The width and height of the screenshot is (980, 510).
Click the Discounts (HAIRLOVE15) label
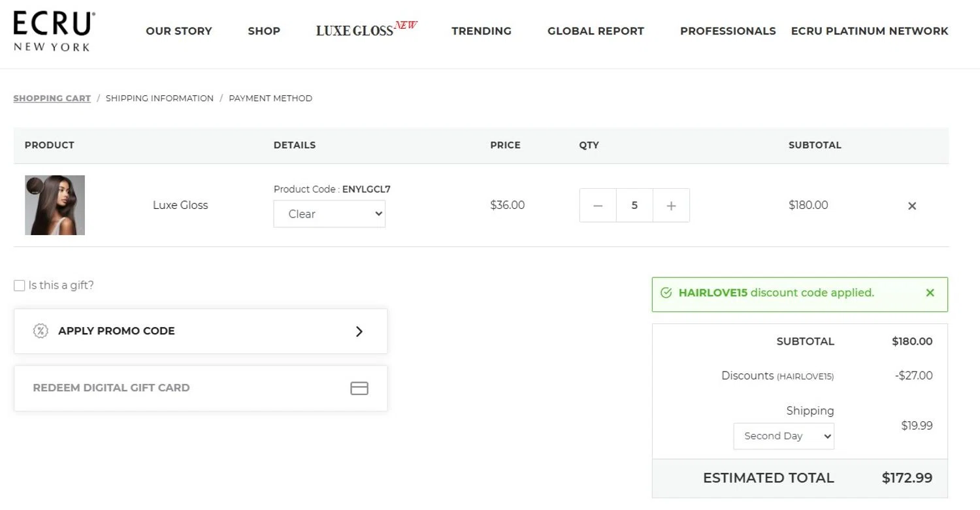pyautogui.click(x=777, y=376)
